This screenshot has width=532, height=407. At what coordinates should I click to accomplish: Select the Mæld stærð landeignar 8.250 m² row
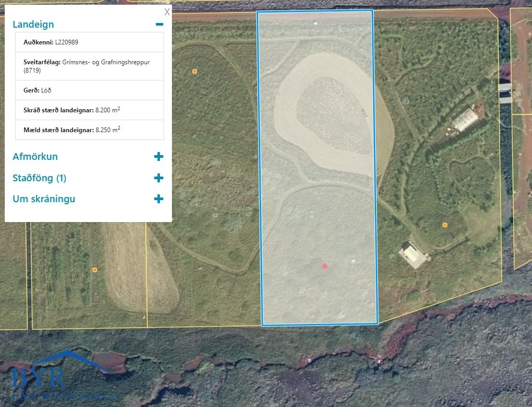[89, 130]
